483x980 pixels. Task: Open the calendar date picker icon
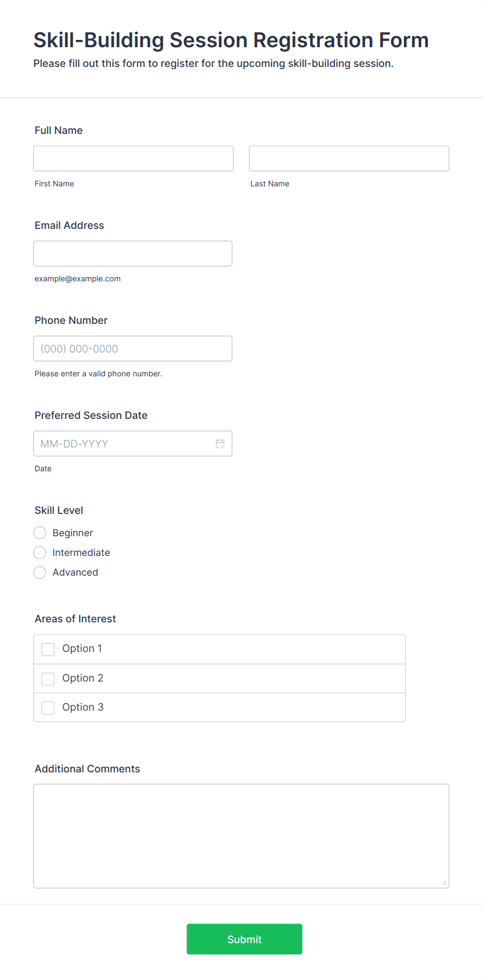coord(220,443)
